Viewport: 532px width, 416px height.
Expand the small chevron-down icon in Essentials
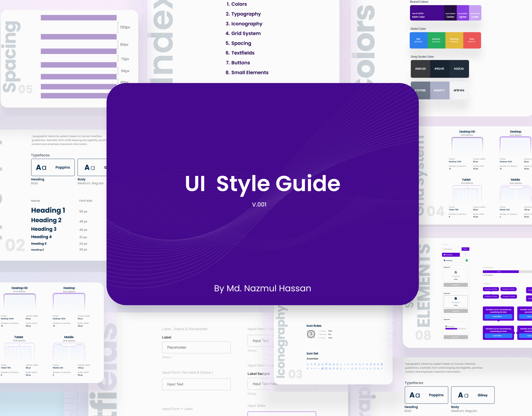click(345, 364)
